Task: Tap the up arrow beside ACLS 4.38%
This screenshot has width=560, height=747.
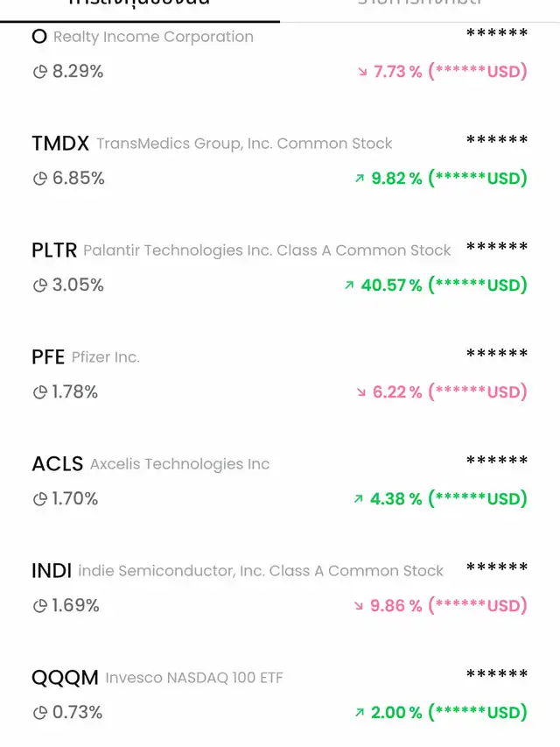Action: 358,499
